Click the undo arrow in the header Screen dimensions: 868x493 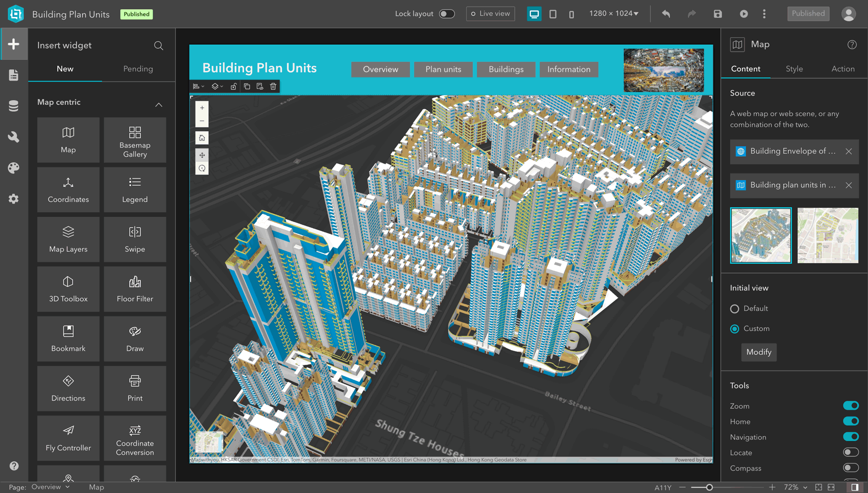click(666, 14)
